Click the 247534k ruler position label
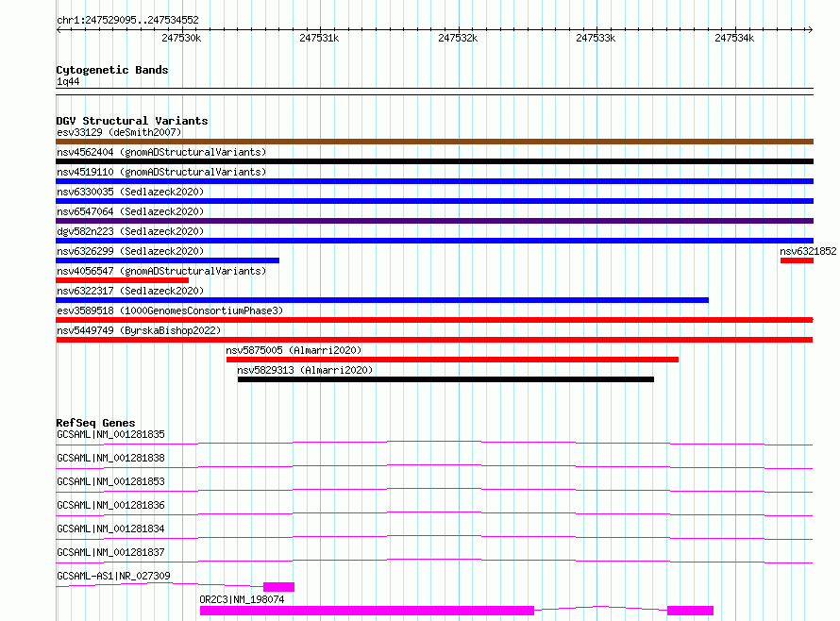The image size is (840, 621). [x=734, y=38]
